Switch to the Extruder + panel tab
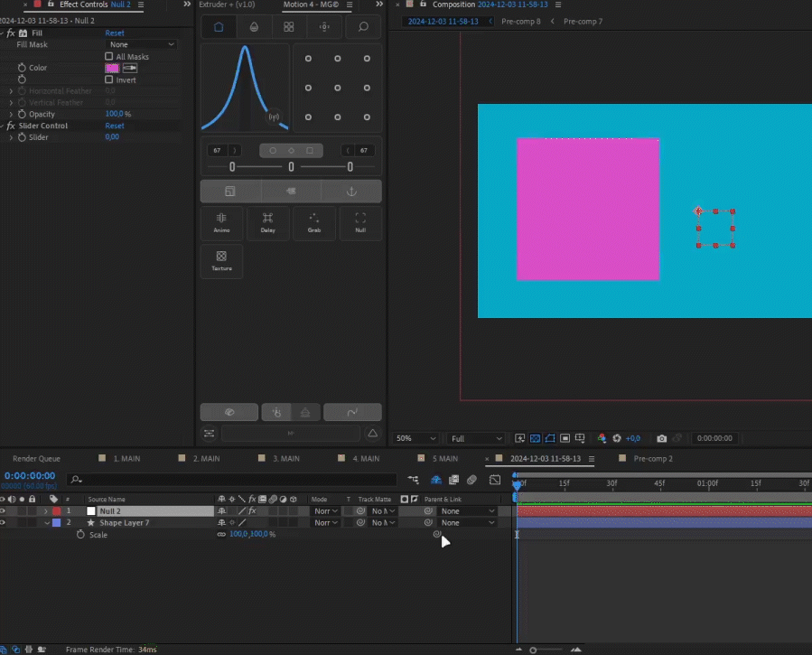This screenshot has width=812, height=655. 227,5
